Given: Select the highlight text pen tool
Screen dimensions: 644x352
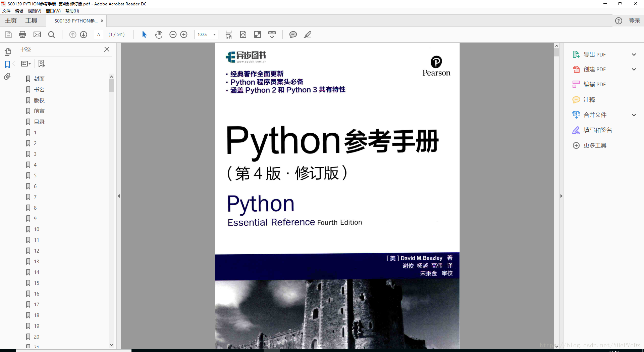Looking at the screenshot, I should click(x=308, y=35).
